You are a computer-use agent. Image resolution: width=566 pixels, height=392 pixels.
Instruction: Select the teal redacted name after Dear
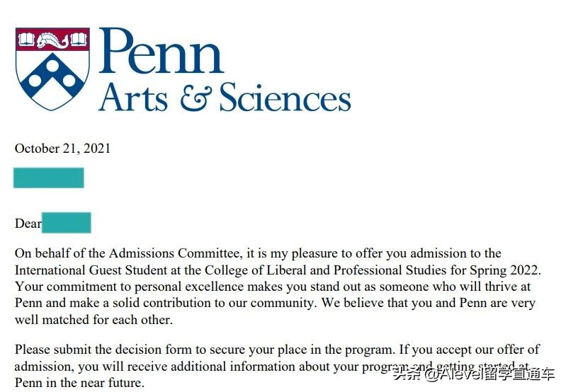(x=66, y=223)
